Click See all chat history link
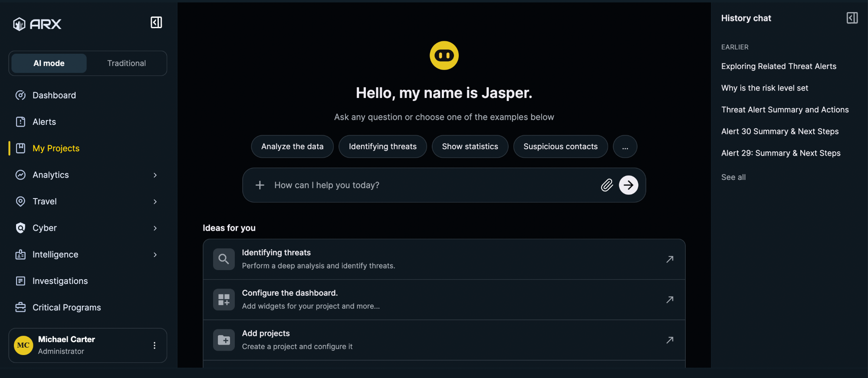The width and height of the screenshot is (868, 378). point(733,177)
